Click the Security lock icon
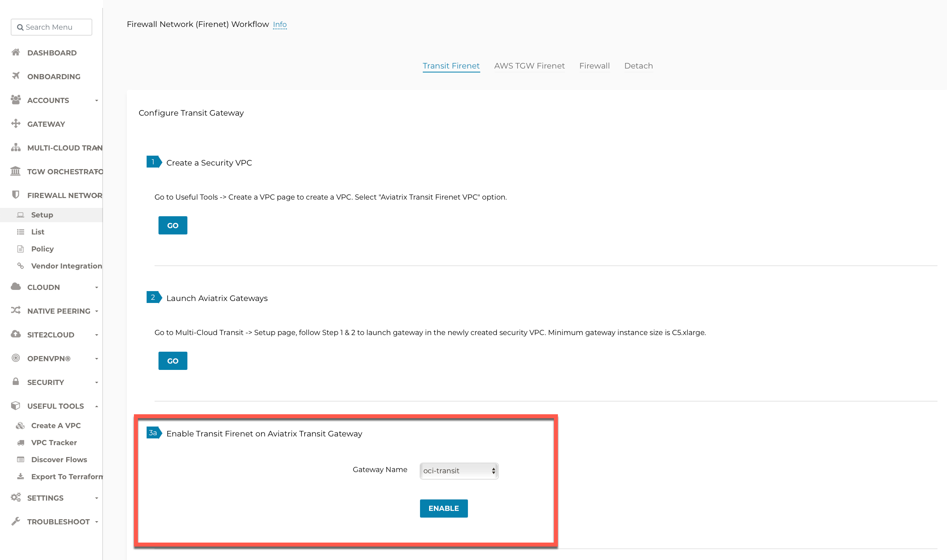 [16, 381]
